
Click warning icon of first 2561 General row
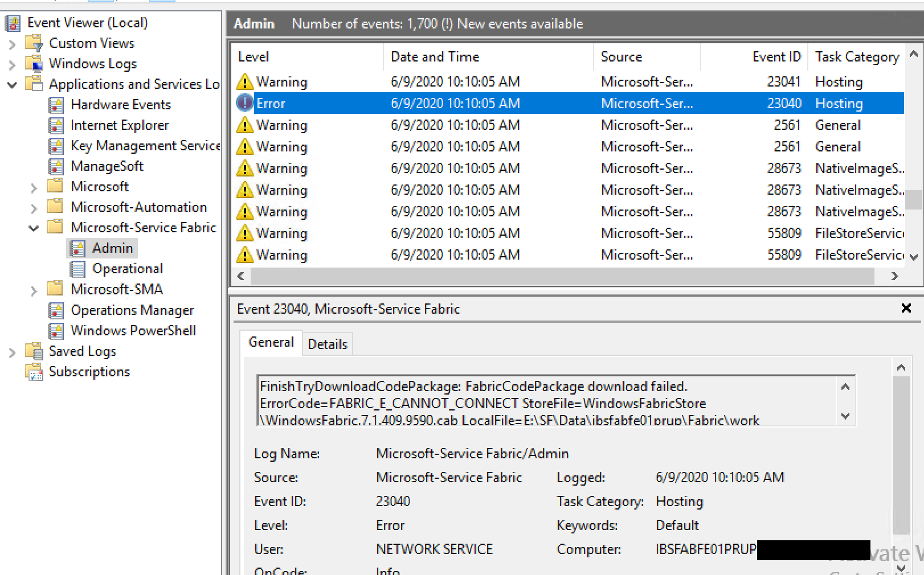coord(244,125)
